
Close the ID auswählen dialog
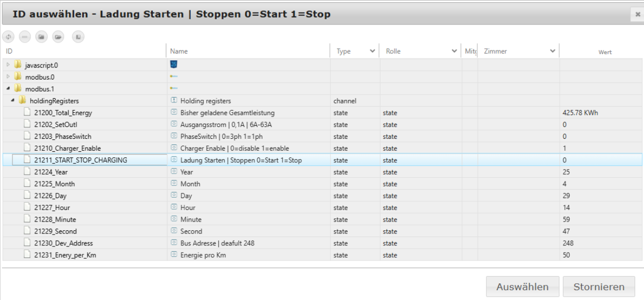pos(637,15)
